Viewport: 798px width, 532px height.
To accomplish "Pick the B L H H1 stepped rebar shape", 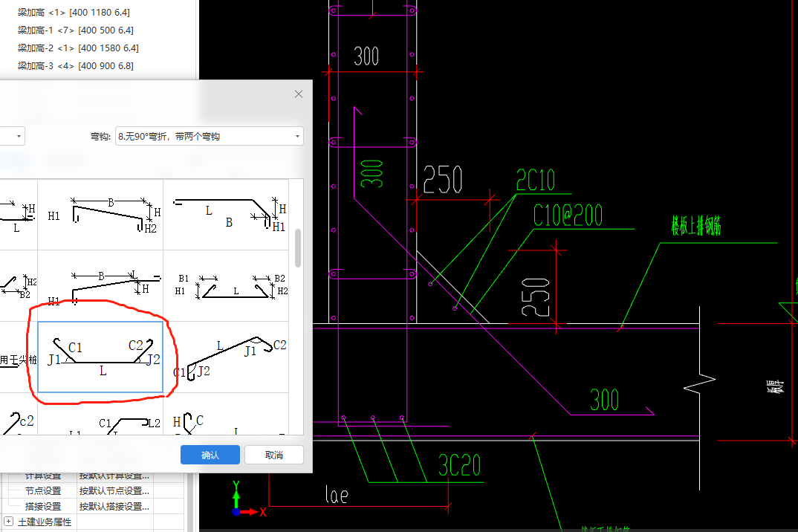I will (100, 285).
